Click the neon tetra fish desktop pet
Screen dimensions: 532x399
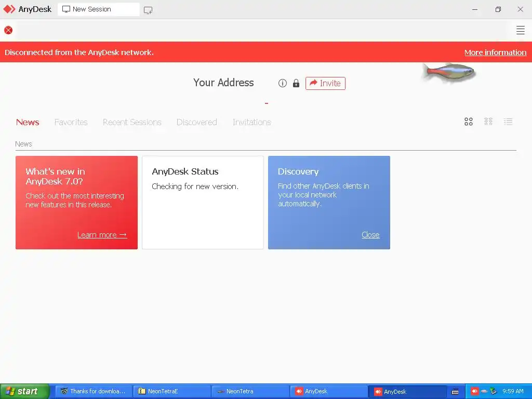click(x=449, y=72)
